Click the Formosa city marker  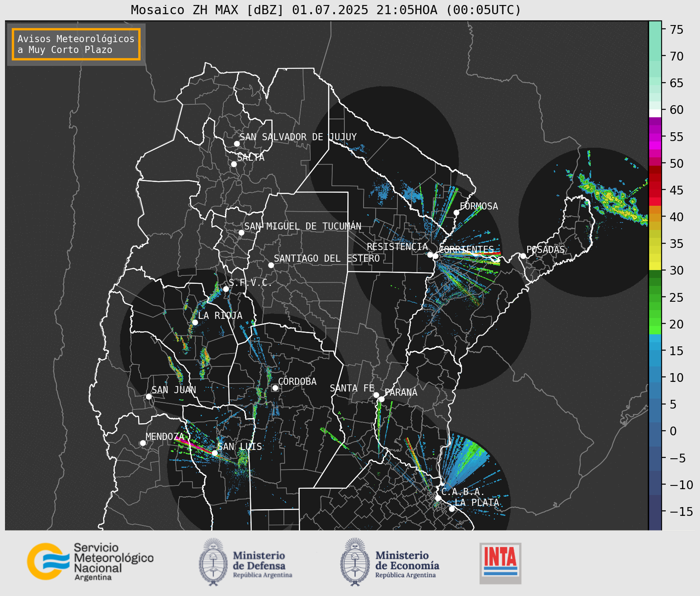point(456,212)
